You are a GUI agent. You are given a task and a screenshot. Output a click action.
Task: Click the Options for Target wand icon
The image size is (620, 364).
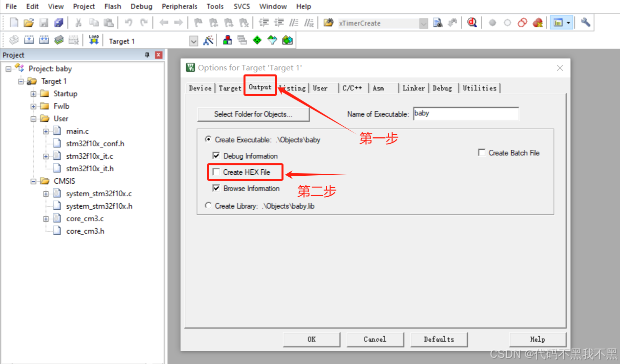[x=208, y=40]
